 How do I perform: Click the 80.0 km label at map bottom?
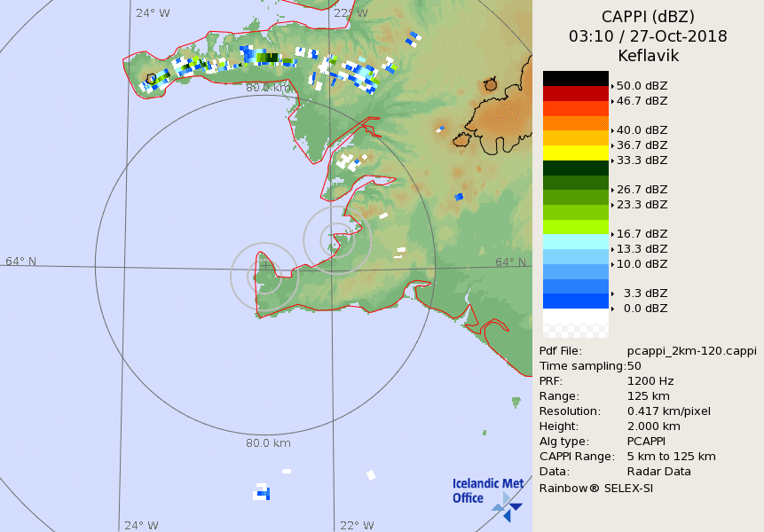coord(268,443)
